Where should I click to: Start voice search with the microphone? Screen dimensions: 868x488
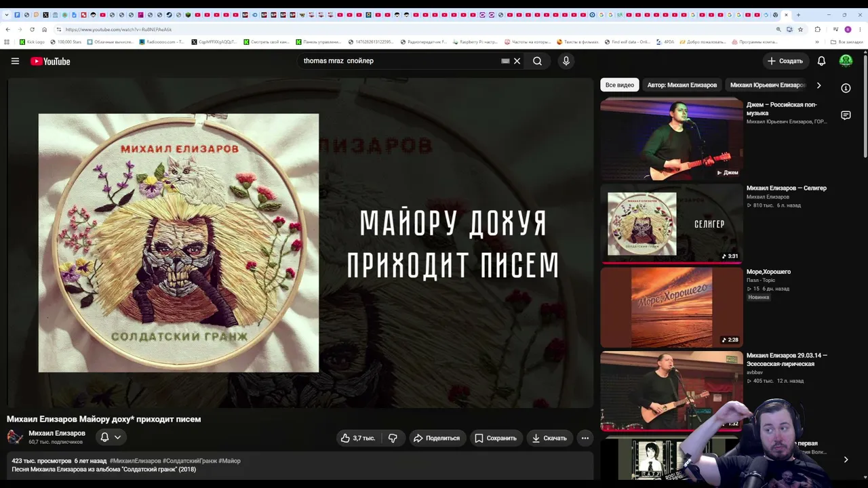click(x=566, y=61)
